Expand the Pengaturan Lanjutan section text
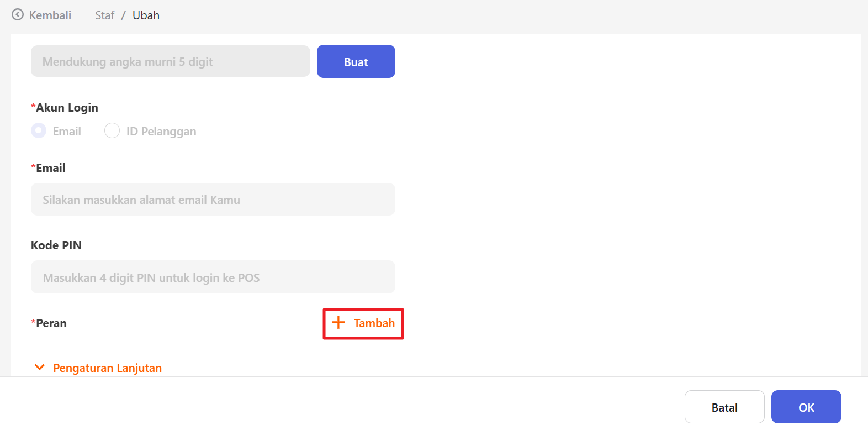This screenshot has height=430, width=868. [x=107, y=368]
